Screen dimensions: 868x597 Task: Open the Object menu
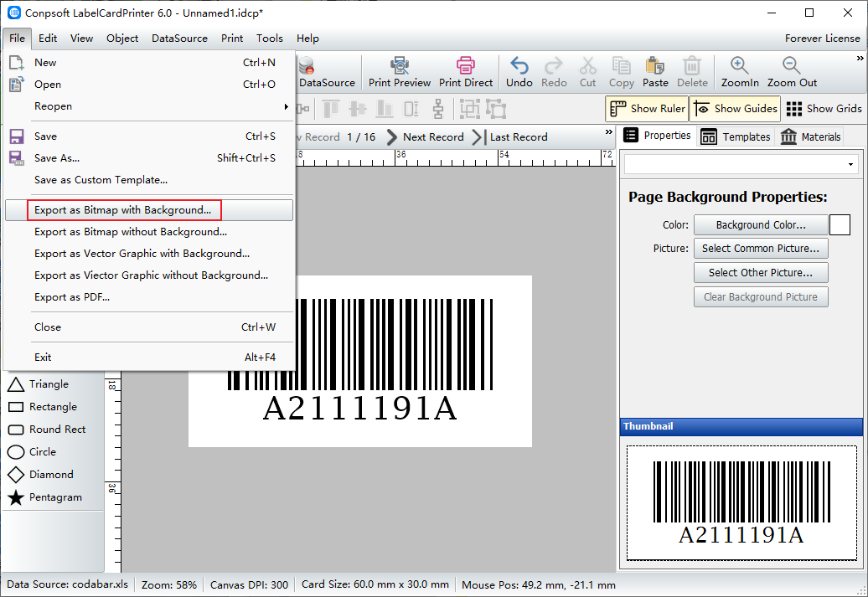(122, 39)
